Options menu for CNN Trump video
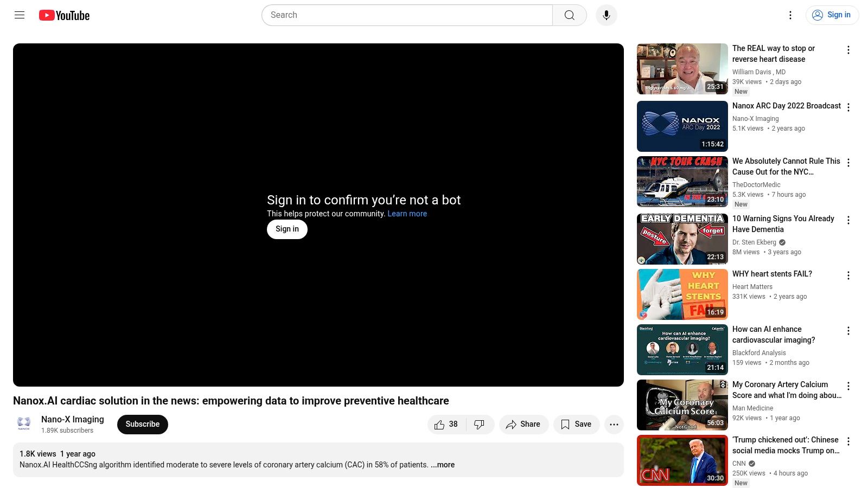The height and width of the screenshot is (488, 868). click(848, 441)
